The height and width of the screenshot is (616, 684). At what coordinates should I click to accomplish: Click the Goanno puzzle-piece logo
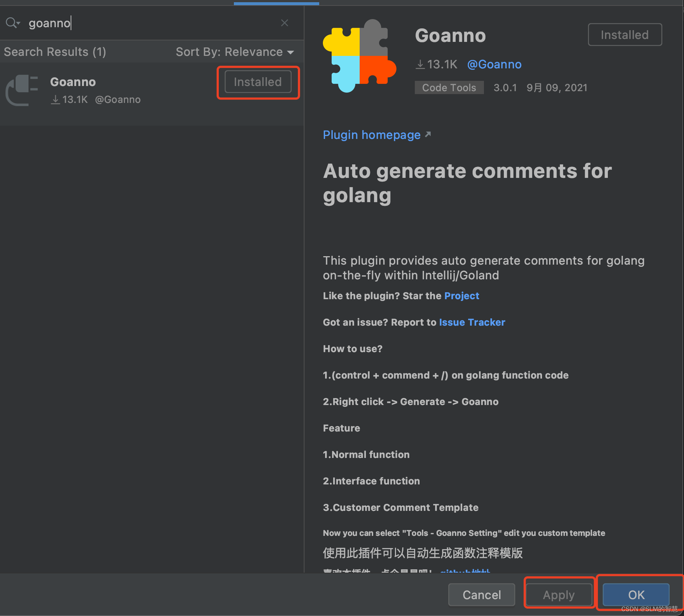coord(359,56)
